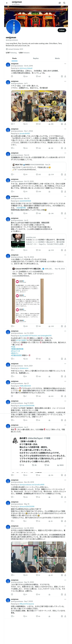
Task: Click the Grok icon in profile header
Action: [x=60, y=3]
